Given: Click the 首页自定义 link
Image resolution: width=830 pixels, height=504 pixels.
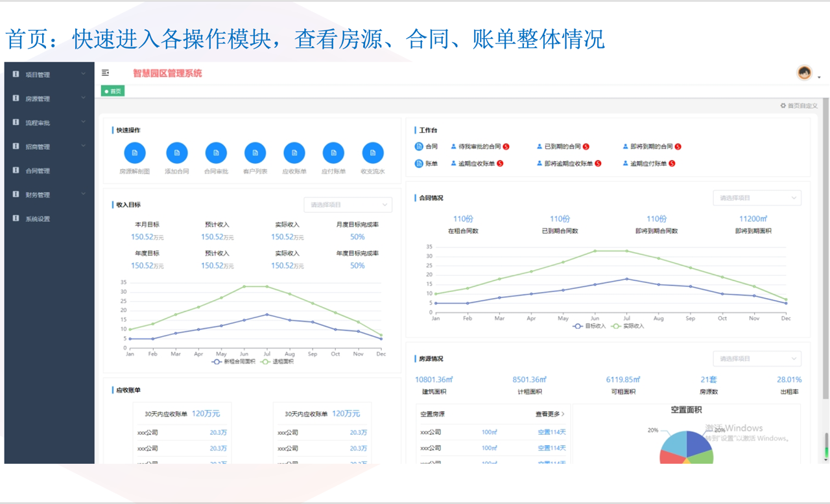Looking at the screenshot, I should click(x=802, y=106).
